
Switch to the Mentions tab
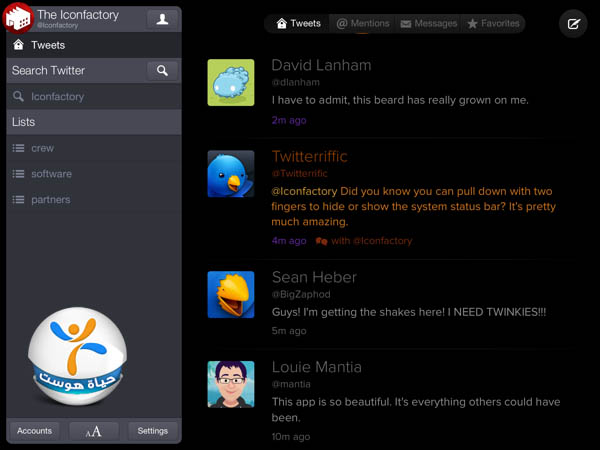tap(363, 24)
